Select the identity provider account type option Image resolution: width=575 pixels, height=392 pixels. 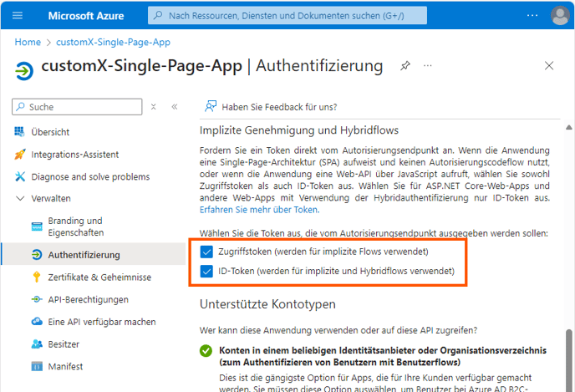[x=206, y=350]
